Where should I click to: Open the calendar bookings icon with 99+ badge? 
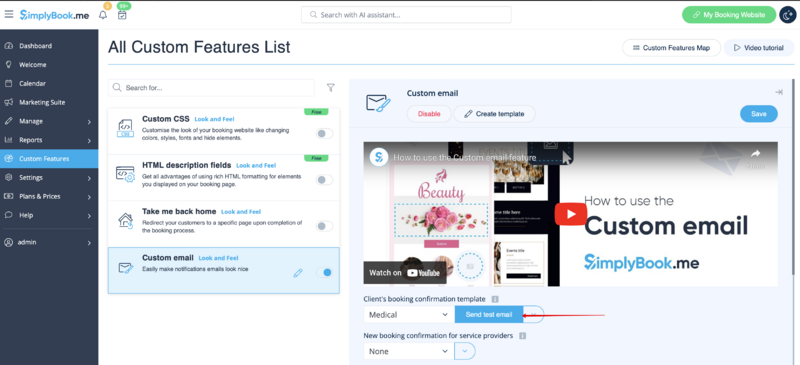coord(122,15)
